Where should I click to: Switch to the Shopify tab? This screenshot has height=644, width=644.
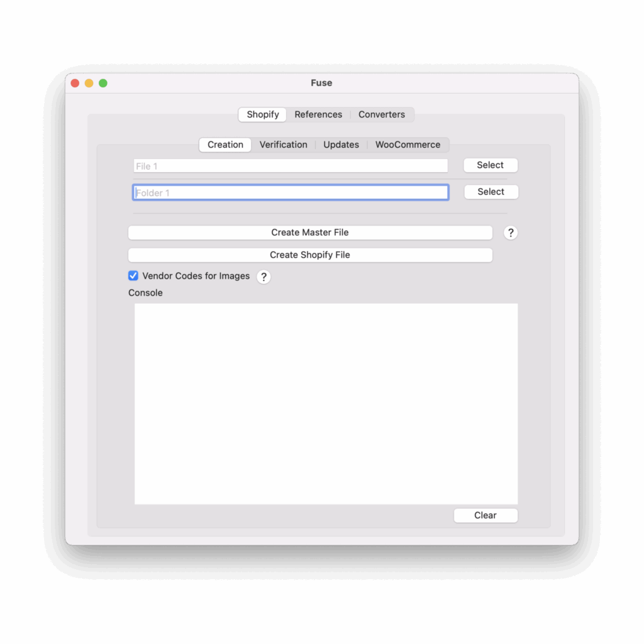(x=263, y=114)
